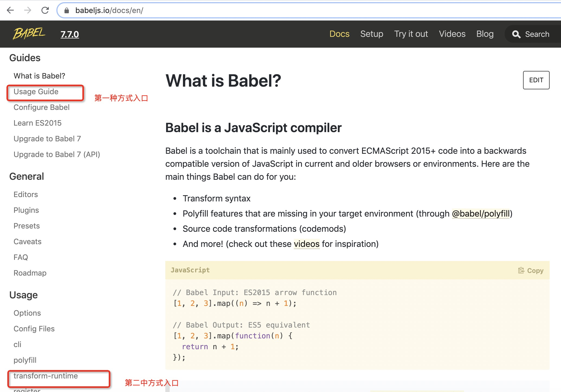
Task: Open Usage Guide in sidebar
Action: click(36, 92)
